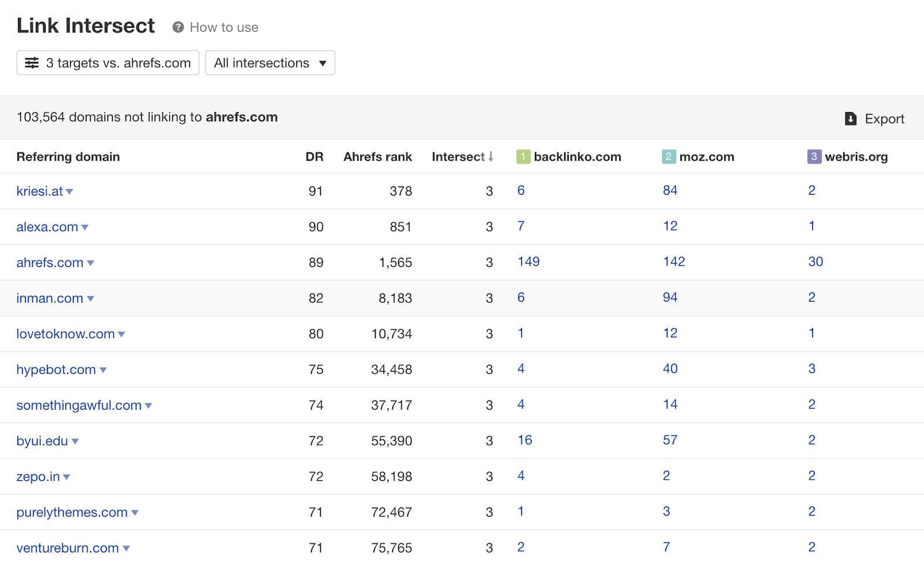924x564 pixels.
Task: Open the inman.com referring domain link
Action: 50,298
